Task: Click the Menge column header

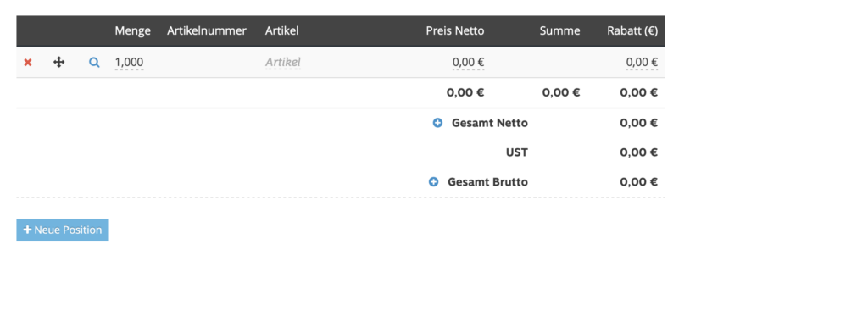Action: coord(133,31)
